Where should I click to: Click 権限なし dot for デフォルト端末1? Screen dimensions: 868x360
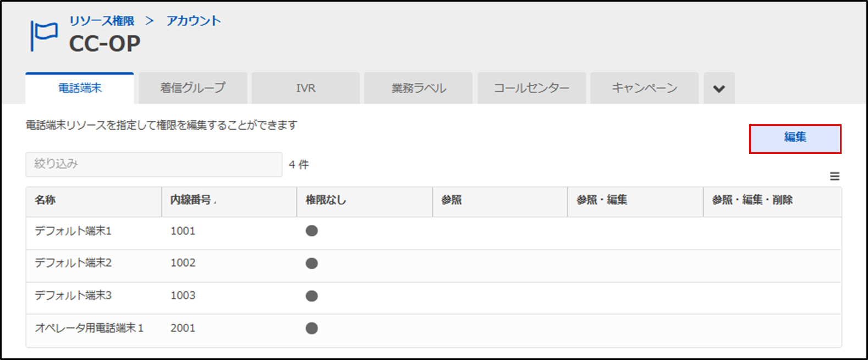(312, 231)
